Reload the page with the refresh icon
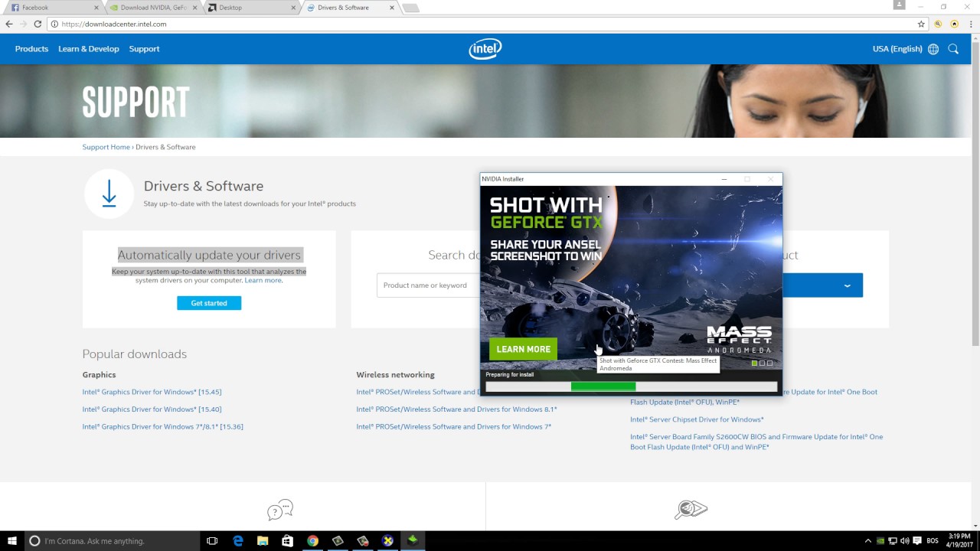The height and width of the screenshot is (551, 980). tap(38, 24)
